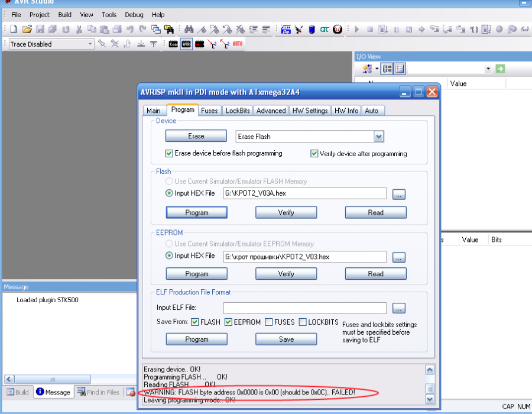The height and width of the screenshot is (414, 532).
Task: Click the Open File folder icon
Action: point(27,29)
